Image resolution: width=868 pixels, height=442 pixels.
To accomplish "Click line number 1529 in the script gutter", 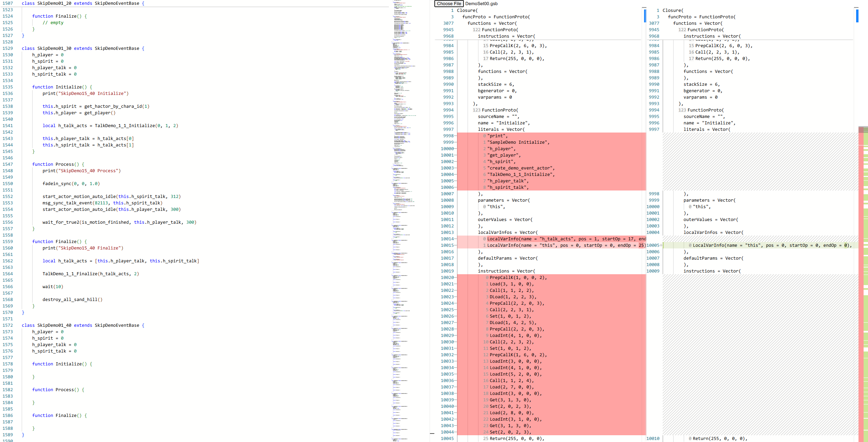I will click(x=7, y=48).
